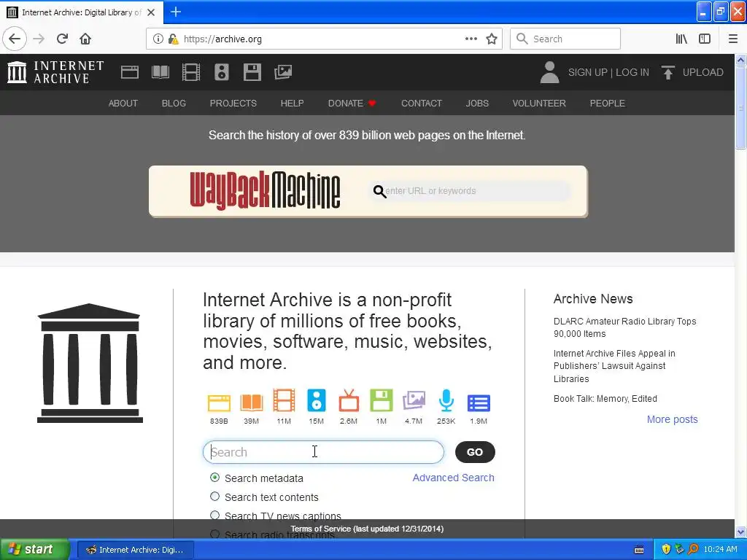The height and width of the screenshot is (560, 747).
Task: Open the HELP menu item
Action: (x=292, y=104)
